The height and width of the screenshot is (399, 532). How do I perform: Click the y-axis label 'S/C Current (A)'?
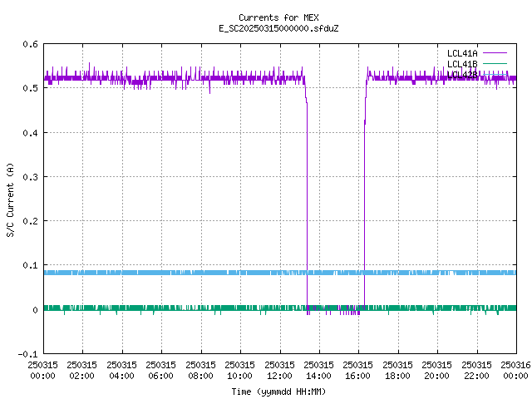(10, 200)
